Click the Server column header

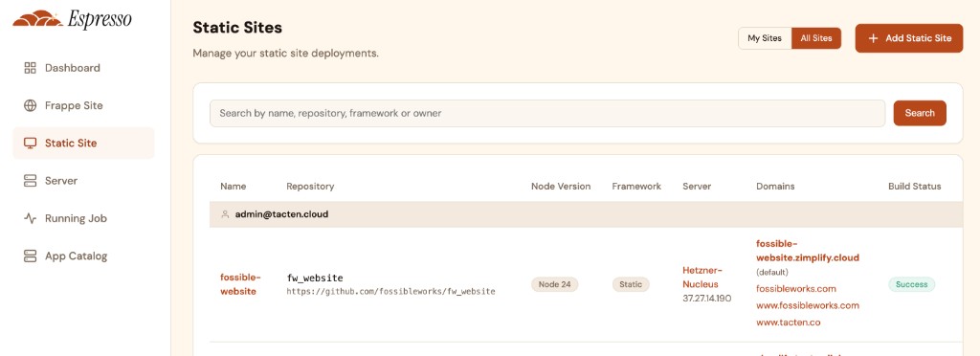[x=697, y=186]
